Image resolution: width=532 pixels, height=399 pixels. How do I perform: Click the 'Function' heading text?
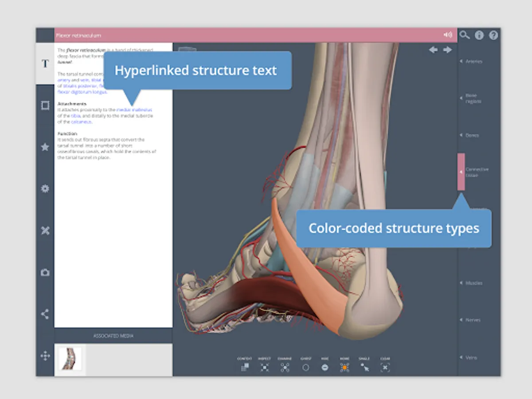67,133
